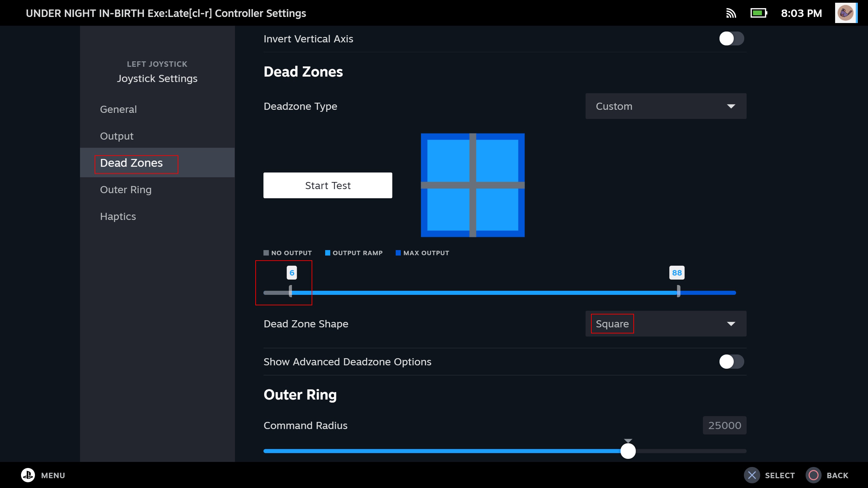Click the Command Radius slider handle
Viewport: 868px width, 488px height.
click(x=628, y=451)
